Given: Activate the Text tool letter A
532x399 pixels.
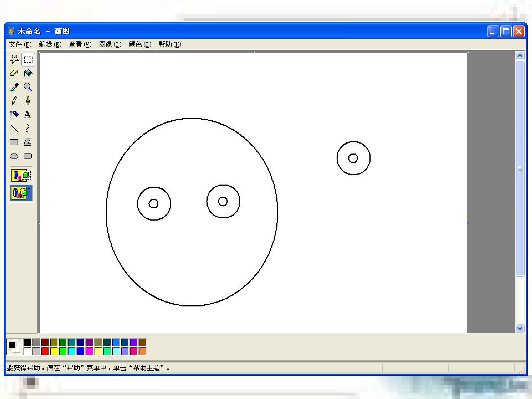Looking at the screenshot, I should 28,115.
